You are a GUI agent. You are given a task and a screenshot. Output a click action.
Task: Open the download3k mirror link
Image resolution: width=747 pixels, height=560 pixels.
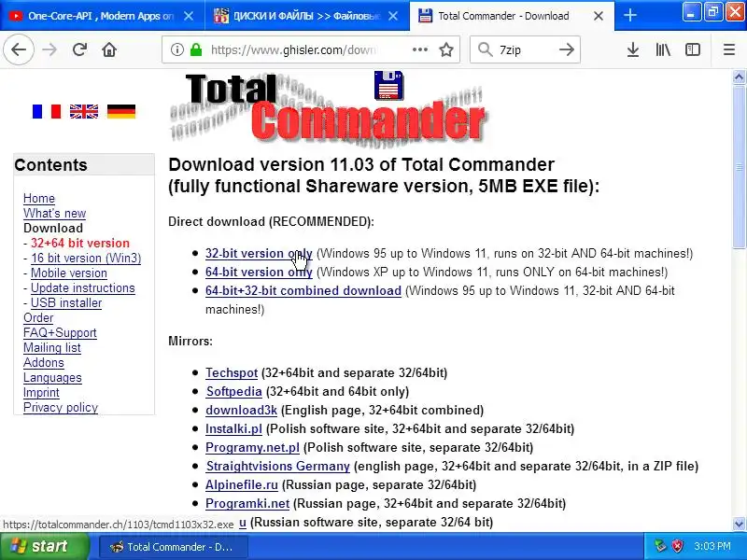tap(241, 410)
